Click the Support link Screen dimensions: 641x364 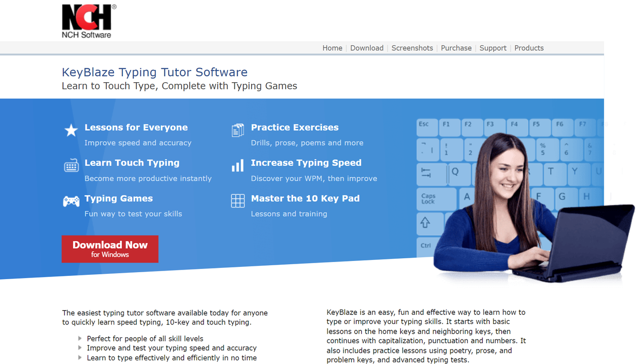493,48
